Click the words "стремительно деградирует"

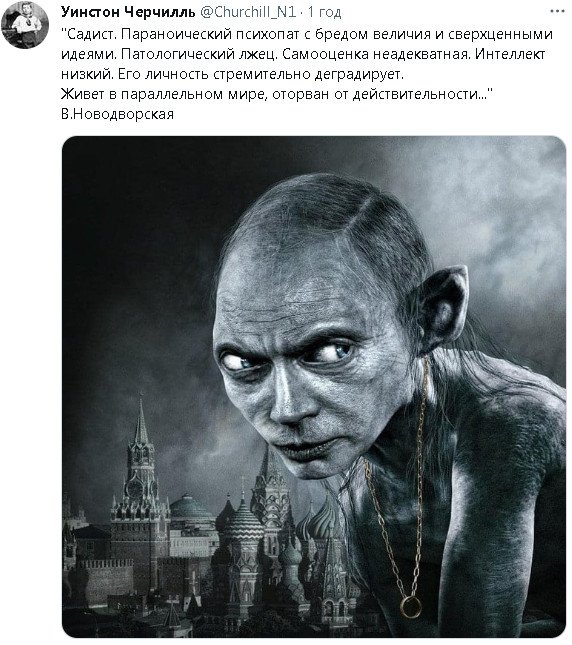click(x=309, y=74)
